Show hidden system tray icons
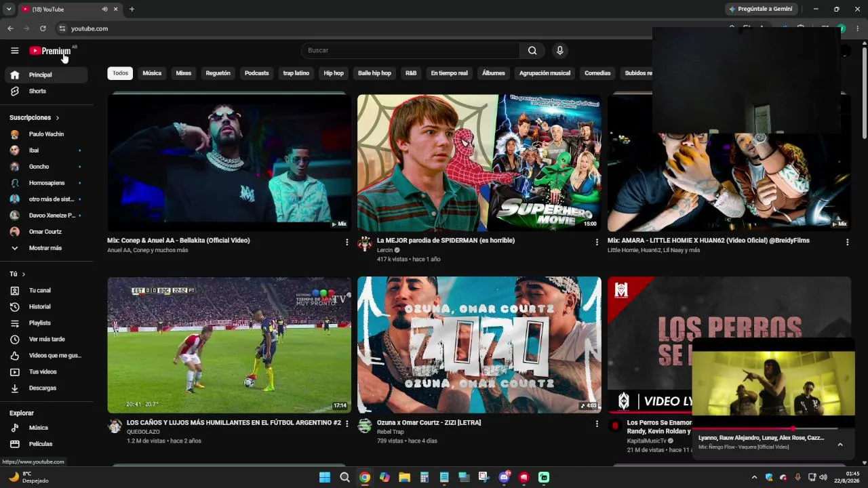 click(x=754, y=477)
